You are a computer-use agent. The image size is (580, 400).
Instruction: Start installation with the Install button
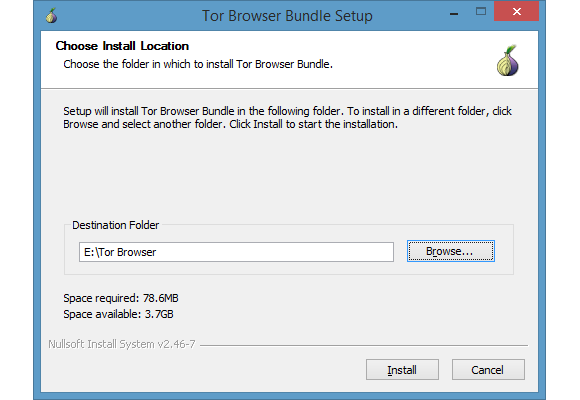[x=402, y=370]
